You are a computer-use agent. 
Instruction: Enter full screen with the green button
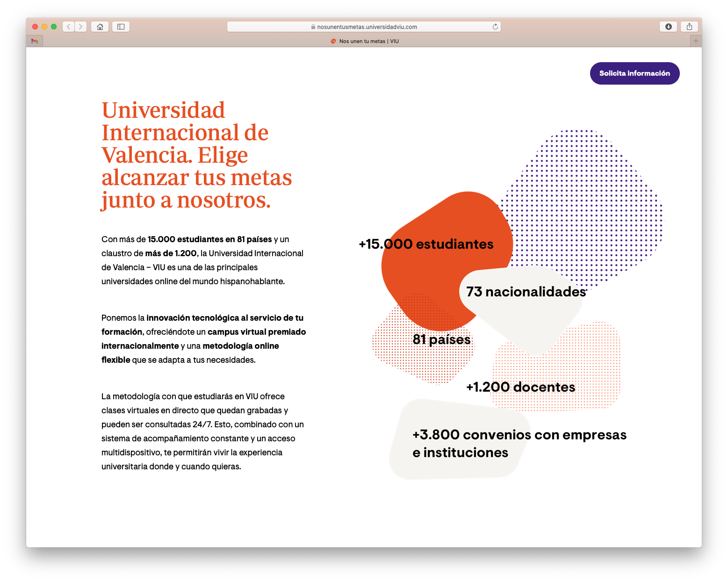(54, 27)
